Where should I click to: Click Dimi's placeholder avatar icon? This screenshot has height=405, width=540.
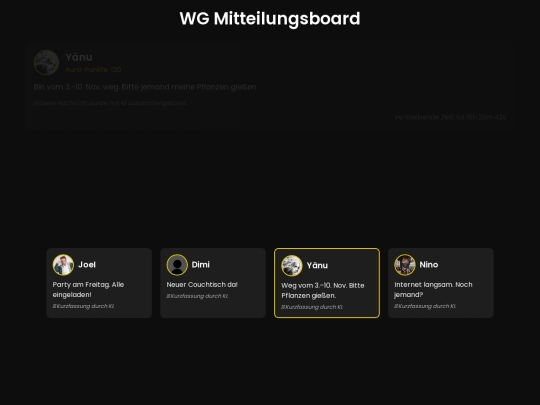point(177,265)
